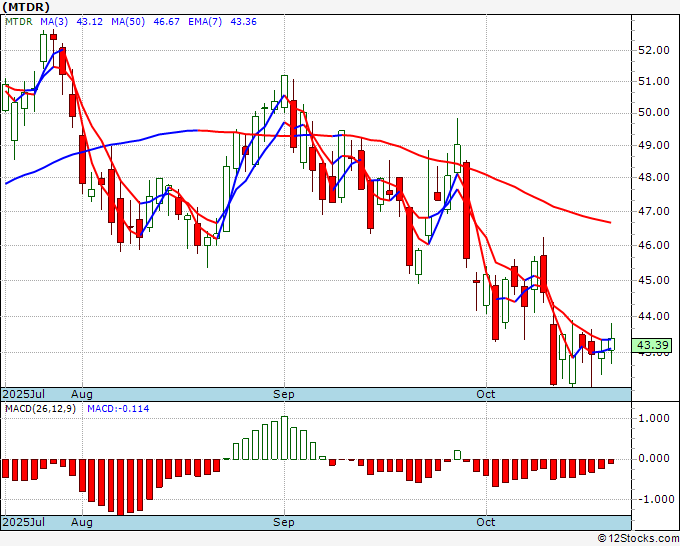The image size is (680, 546).
Task: Click the 48.00 price axis label
Action: (654, 177)
